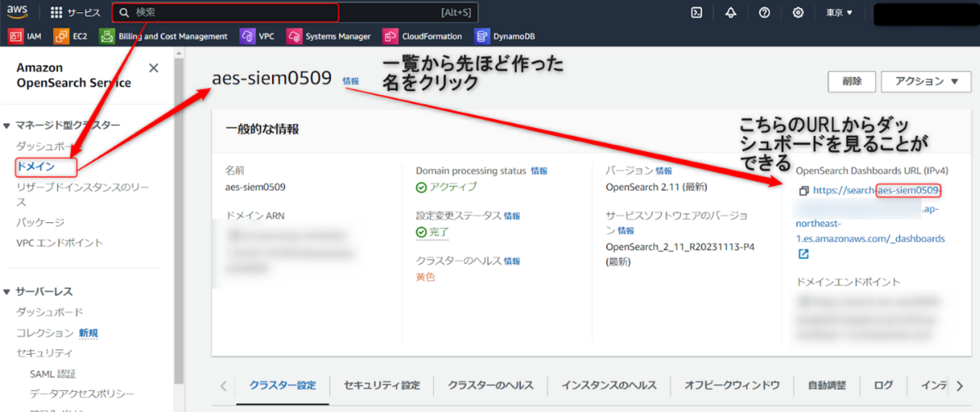
Task: Open the CloudFormation shortcut
Action: tap(424, 36)
